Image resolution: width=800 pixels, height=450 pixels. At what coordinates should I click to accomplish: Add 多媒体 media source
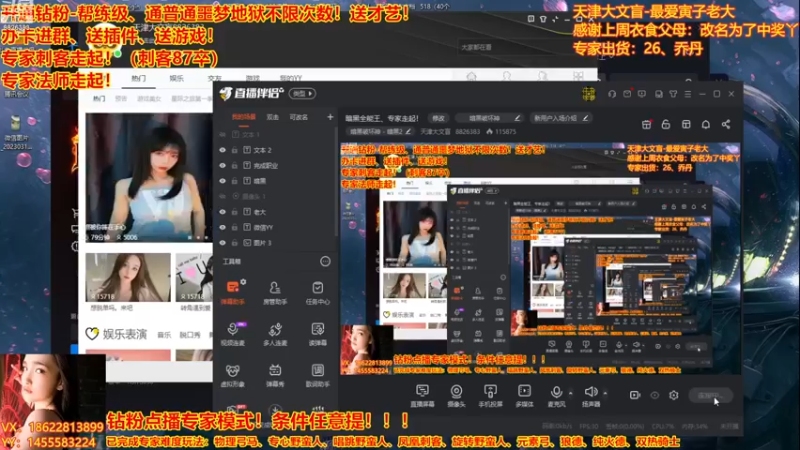(x=524, y=395)
